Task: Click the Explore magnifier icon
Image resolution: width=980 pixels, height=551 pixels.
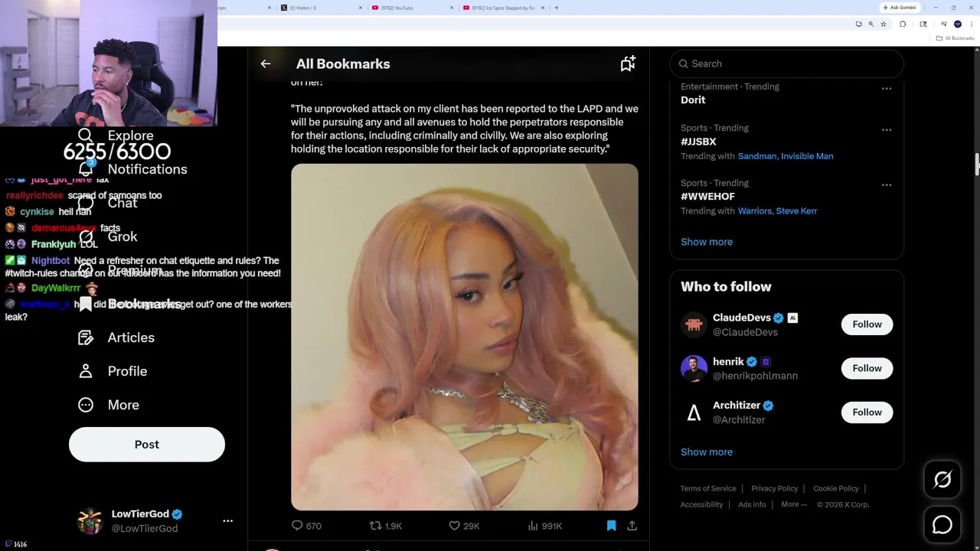Action: (86, 135)
